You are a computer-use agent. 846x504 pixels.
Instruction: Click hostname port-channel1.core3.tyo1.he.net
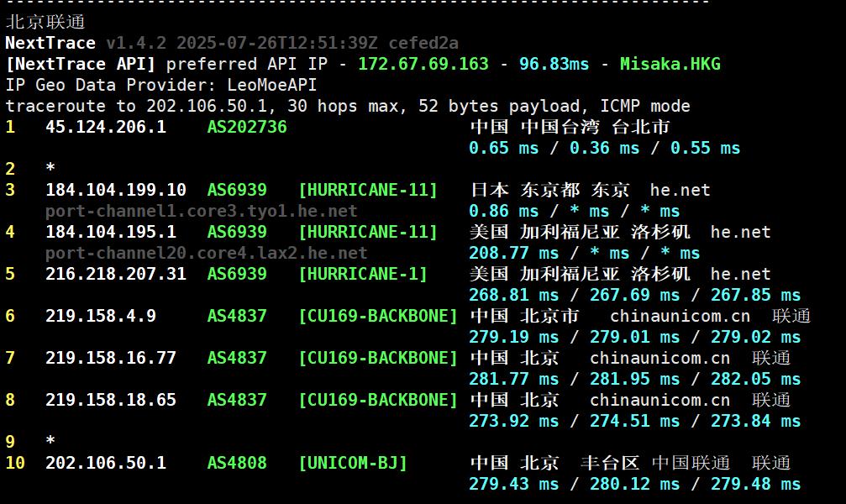(202, 211)
